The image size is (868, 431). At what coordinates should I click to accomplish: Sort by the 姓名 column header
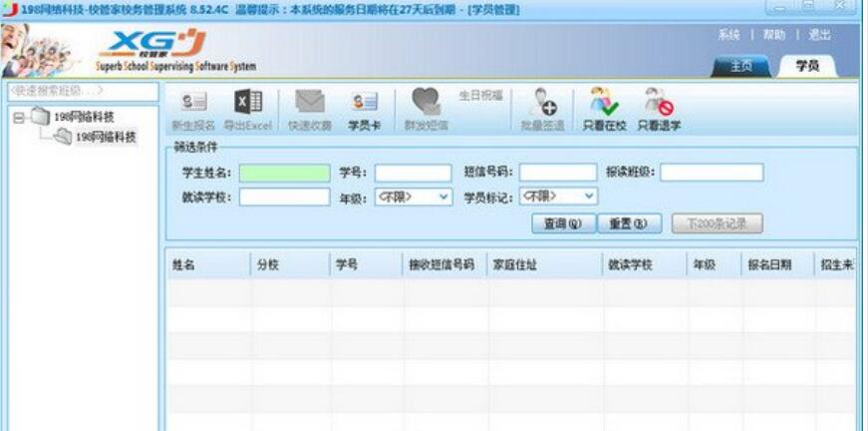(x=208, y=264)
